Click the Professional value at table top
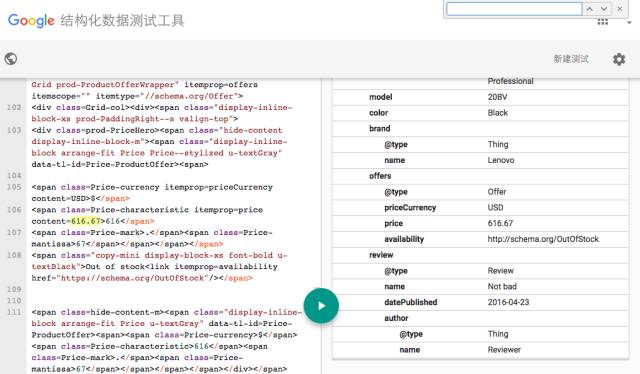The height and width of the screenshot is (374, 640). [510, 81]
